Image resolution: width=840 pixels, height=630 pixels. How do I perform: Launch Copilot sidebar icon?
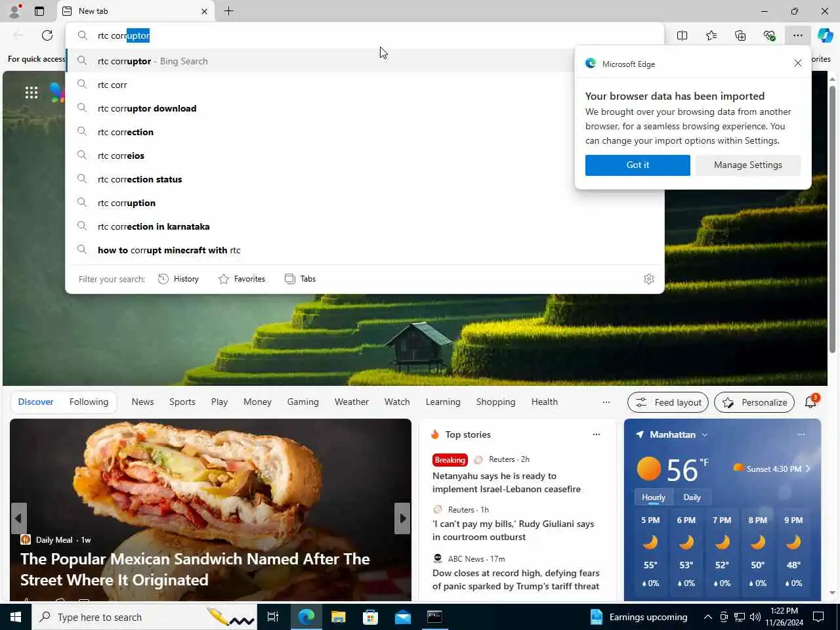click(x=825, y=35)
